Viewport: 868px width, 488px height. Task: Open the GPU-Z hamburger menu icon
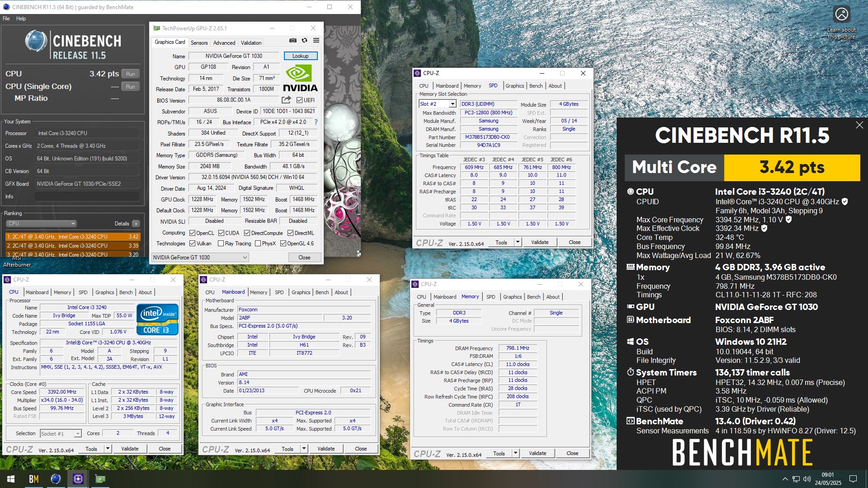(316, 41)
